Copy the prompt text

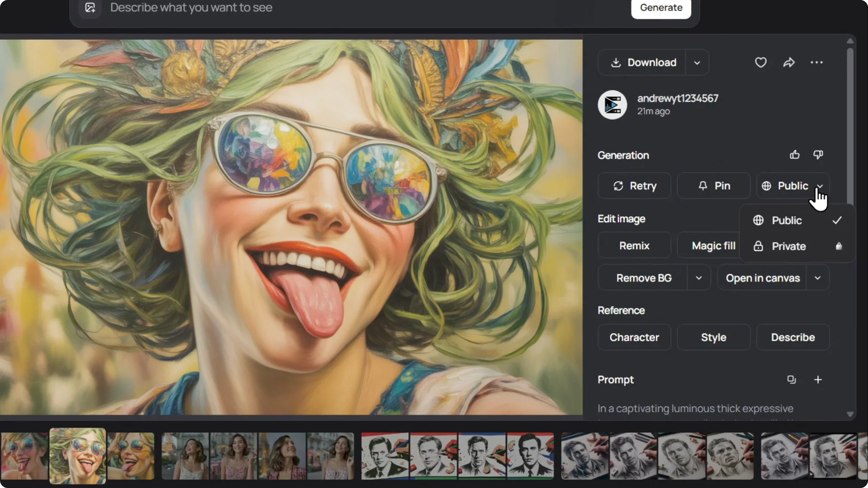click(792, 380)
